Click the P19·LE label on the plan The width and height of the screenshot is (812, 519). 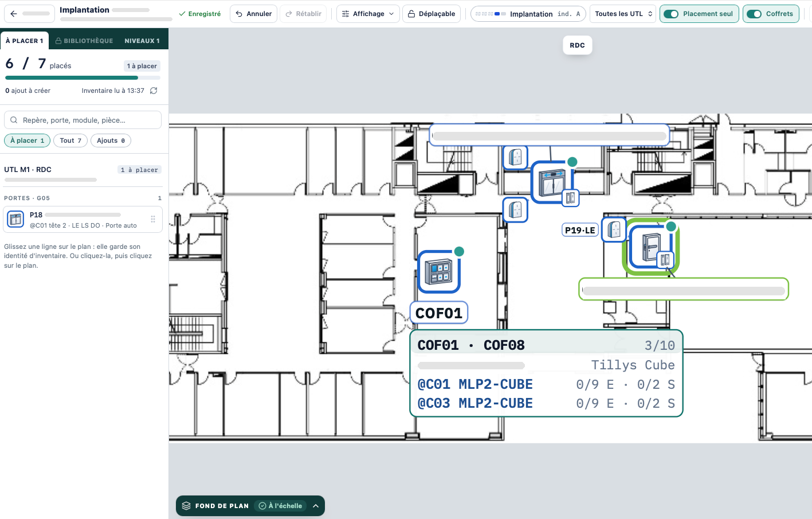click(x=580, y=230)
